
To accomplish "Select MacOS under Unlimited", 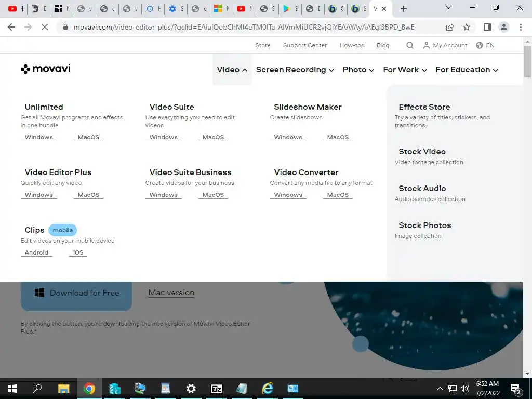I will (88, 137).
